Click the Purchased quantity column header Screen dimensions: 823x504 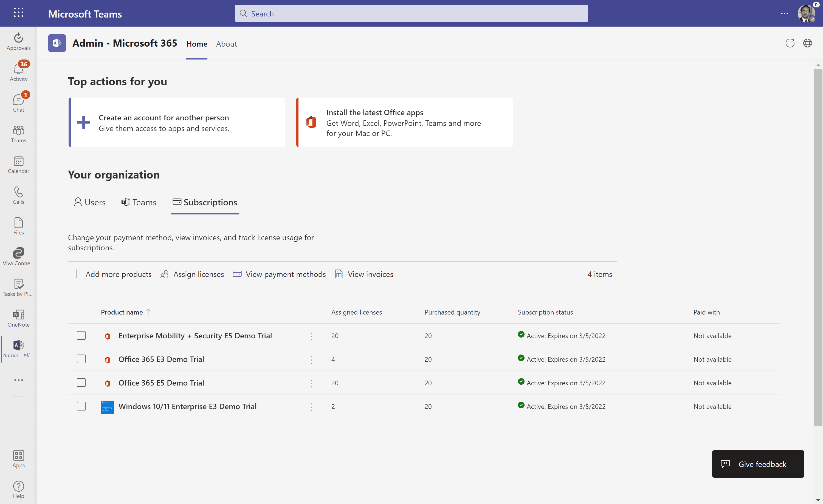(x=452, y=312)
